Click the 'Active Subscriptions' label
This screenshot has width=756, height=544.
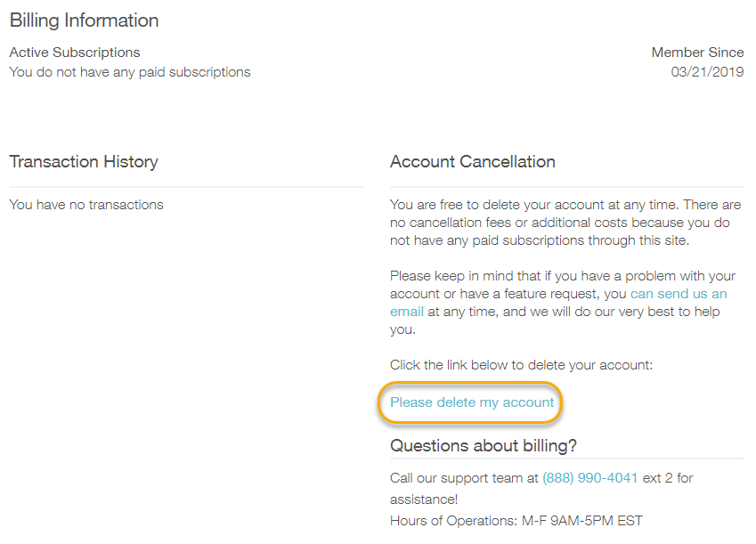click(x=75, y=53)
